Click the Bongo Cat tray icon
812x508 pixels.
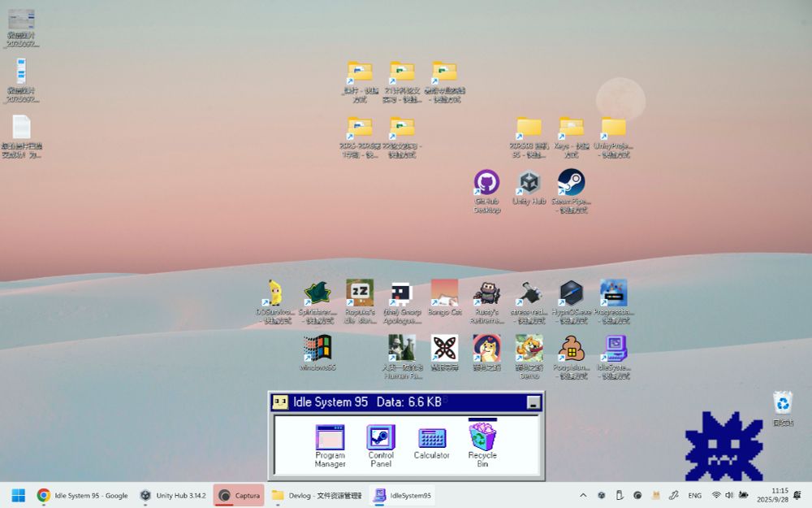pos(655,496)
